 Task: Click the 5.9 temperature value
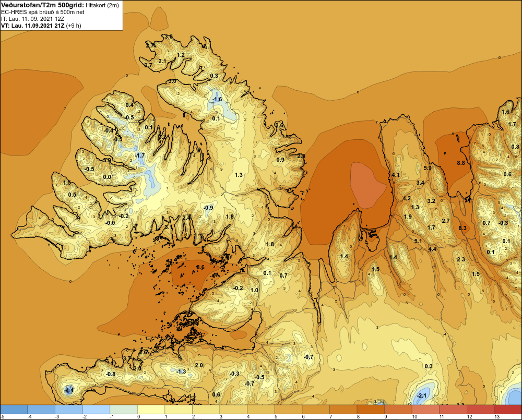click(x=428, y=168)
